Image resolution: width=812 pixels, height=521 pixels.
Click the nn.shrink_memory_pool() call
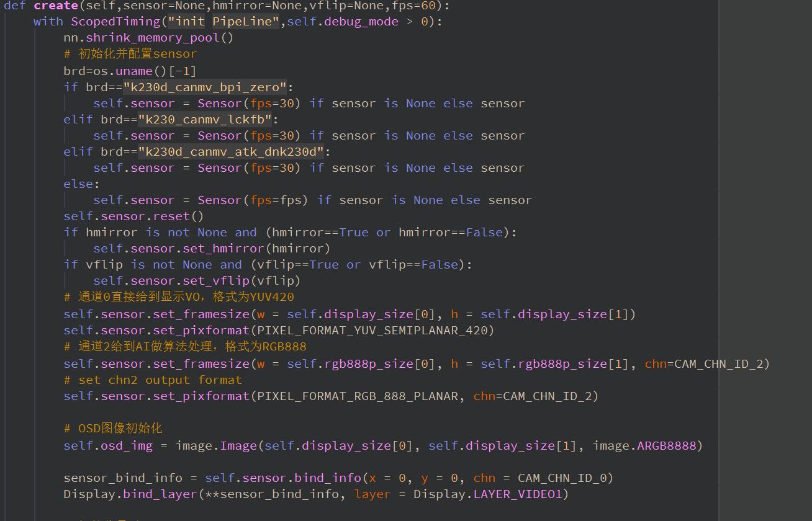(148, 38)
